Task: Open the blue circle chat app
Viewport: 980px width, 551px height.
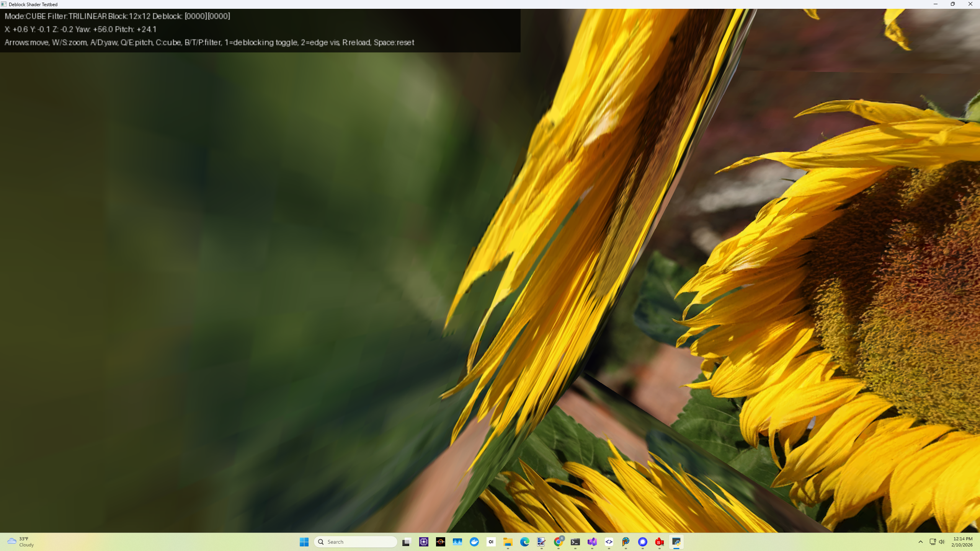Action: pyautogui.click(x=642, y=542)
